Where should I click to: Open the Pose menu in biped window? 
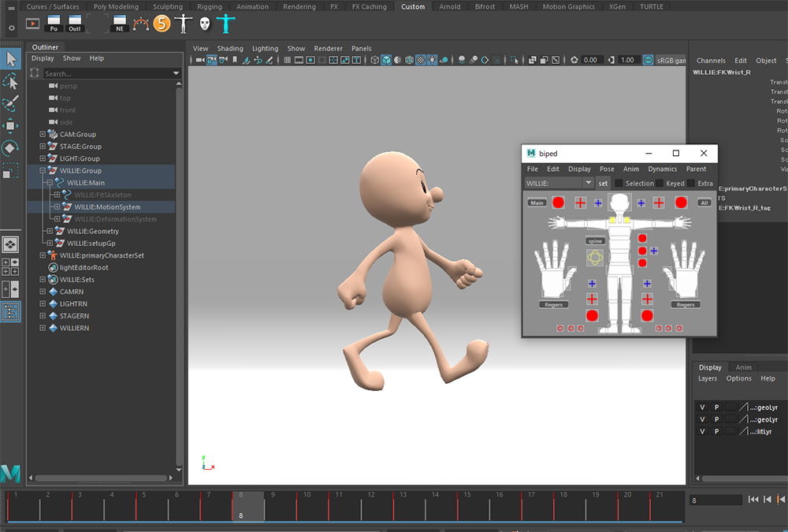point(606,169)
